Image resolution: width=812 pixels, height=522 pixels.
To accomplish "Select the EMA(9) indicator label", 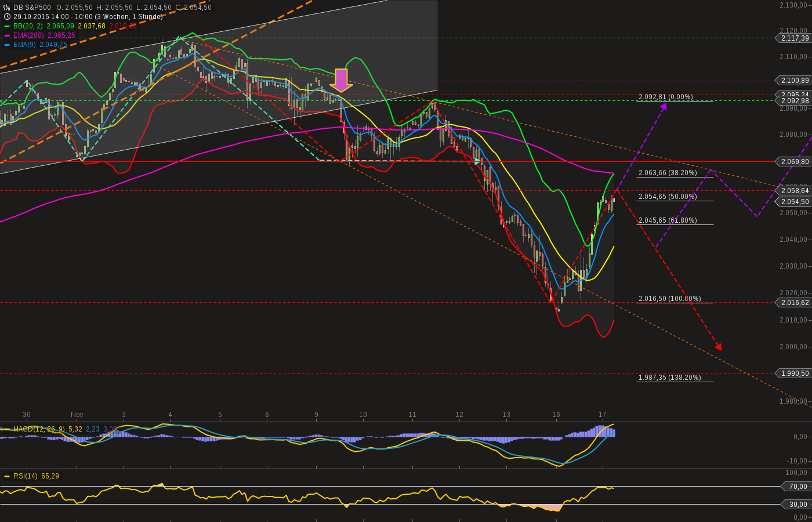I will click(x=26, y=45).
